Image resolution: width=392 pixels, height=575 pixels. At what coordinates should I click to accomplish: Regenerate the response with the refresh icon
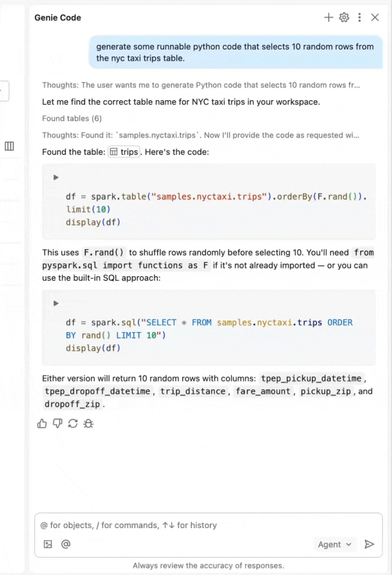point(73,423)
